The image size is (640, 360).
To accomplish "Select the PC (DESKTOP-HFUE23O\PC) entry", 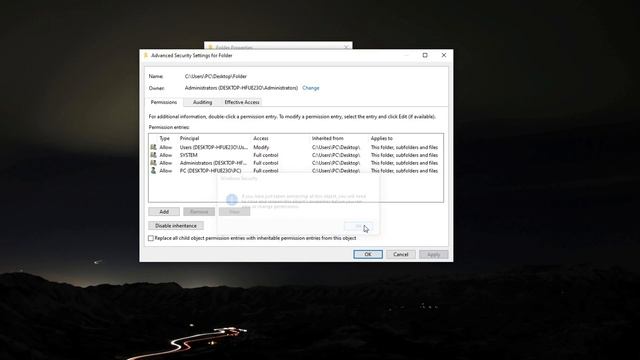I will click(296, 171).
